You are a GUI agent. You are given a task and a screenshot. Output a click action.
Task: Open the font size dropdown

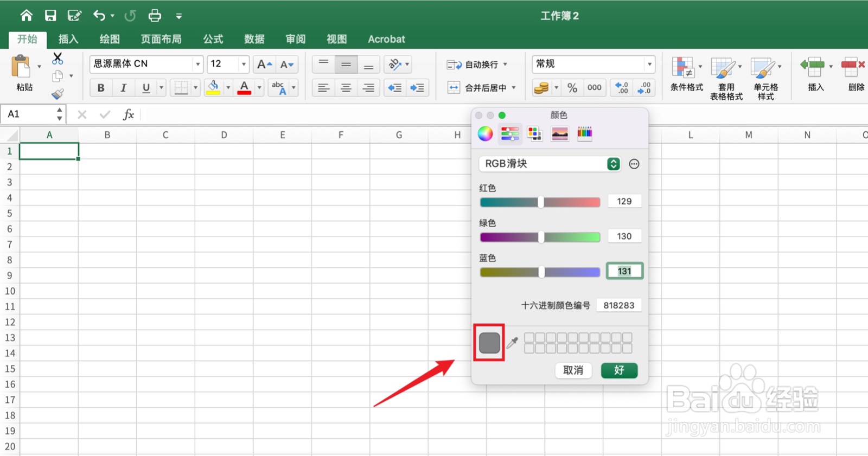[244, 64]
